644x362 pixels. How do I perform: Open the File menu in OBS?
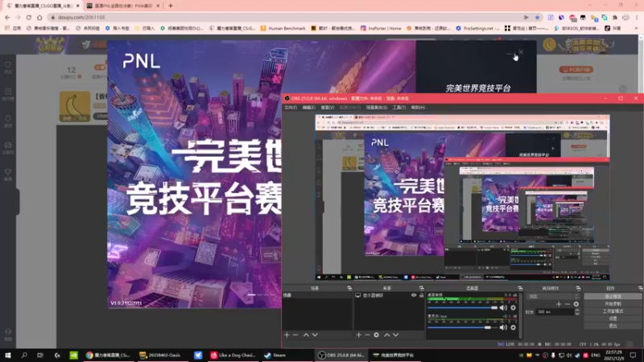pyautogui.click(x=291, y=108)
